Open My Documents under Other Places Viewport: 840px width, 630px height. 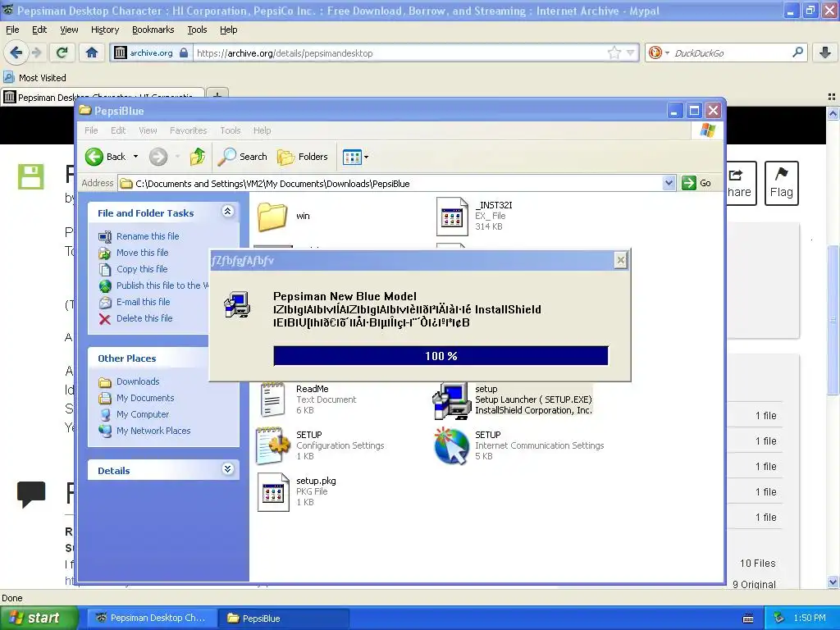[145, 398]
